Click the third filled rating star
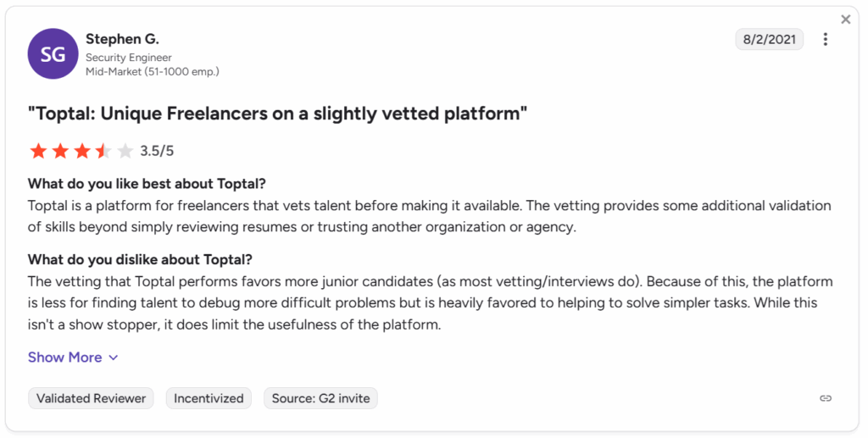This screenshot has height=438, width=868. coord(82,151)
